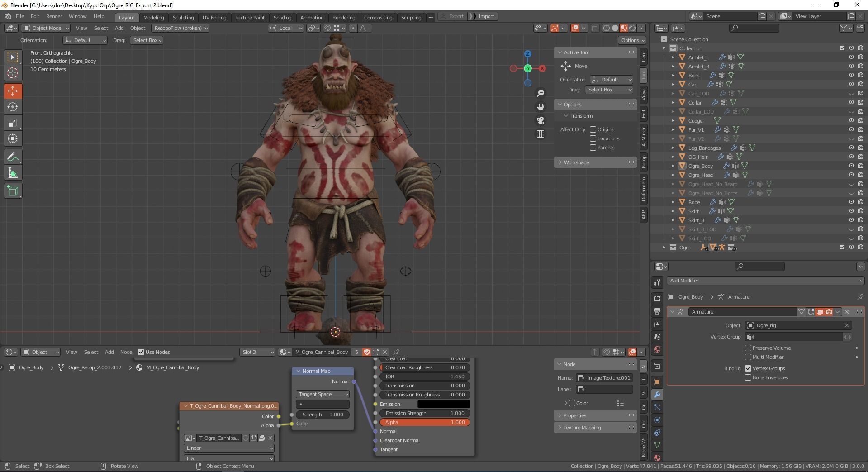Click the Import button
Screen dimensions: 868x472
pos(483,16)
